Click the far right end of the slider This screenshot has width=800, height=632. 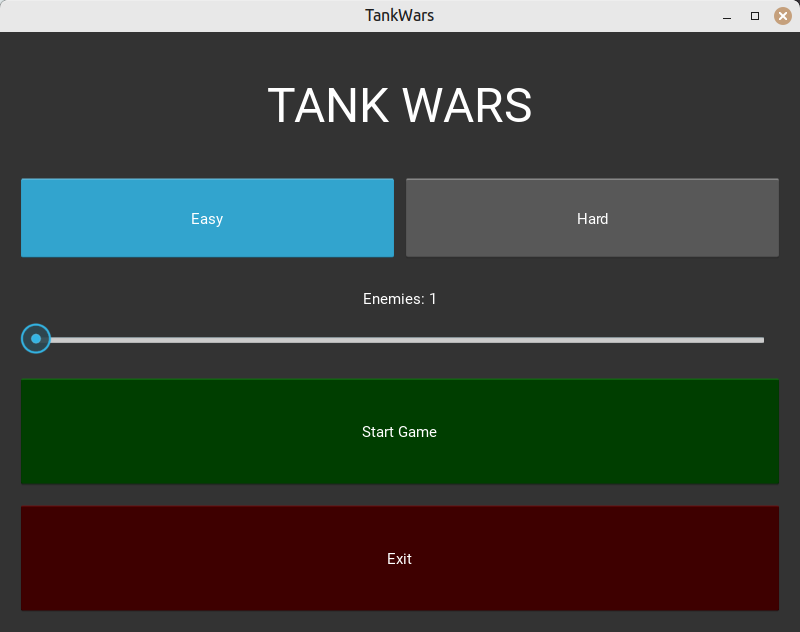(760, 339)
